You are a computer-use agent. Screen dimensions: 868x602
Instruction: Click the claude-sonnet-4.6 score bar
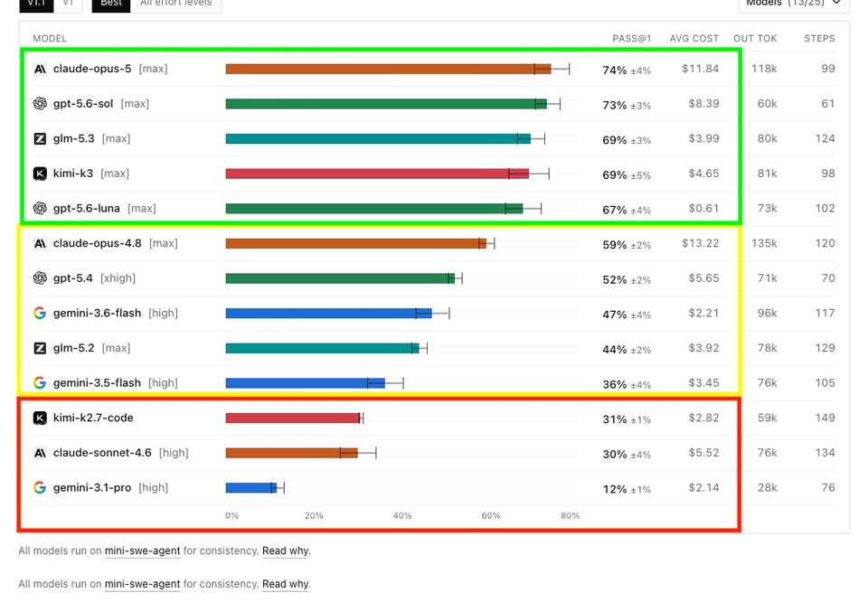291,453
